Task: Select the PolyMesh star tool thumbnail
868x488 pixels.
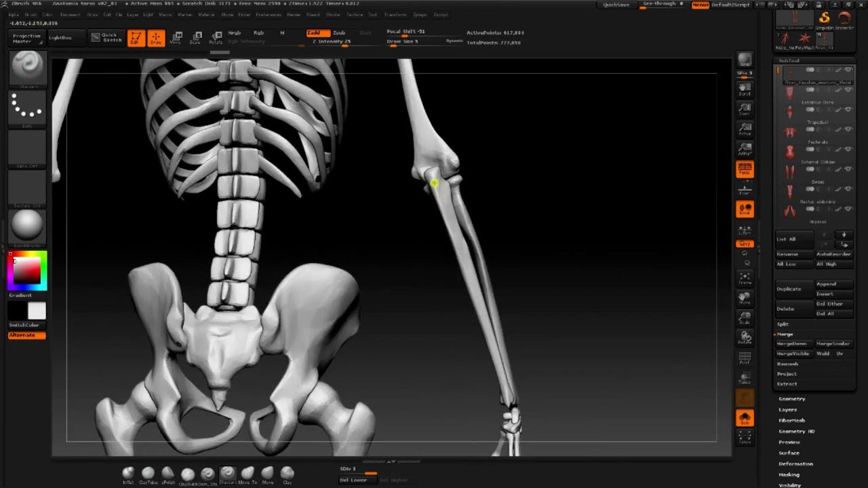Action: [x=805, y=40]
